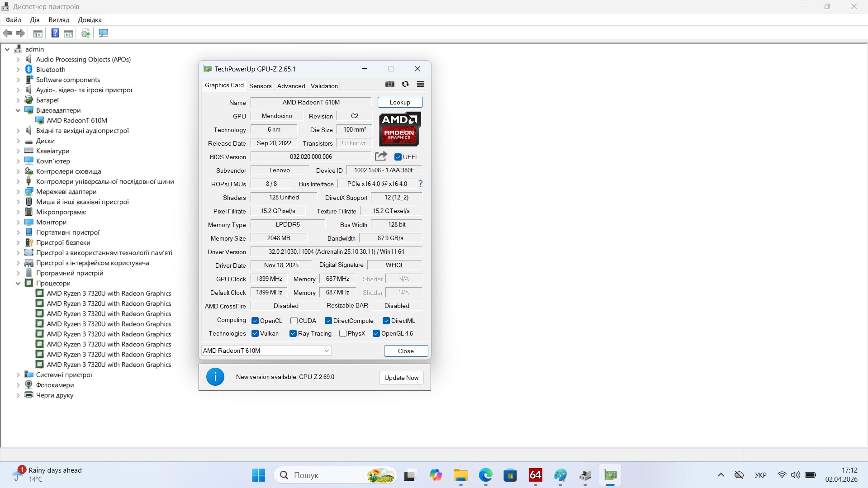868x488 pixels.
Task: Click the AMD Radeon Graphics logo
Action: click(x=399, y=129)
